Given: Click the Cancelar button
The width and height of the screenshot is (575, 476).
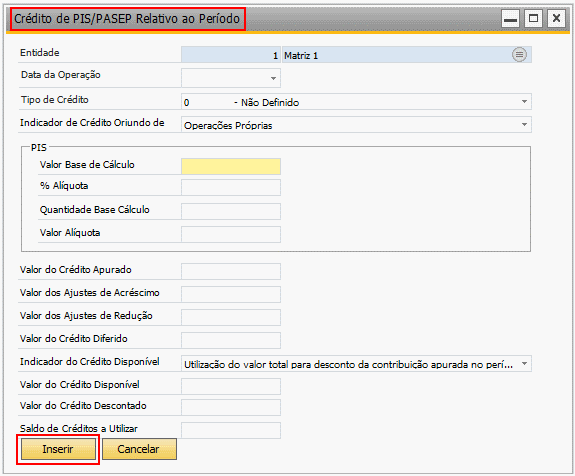Looking at the screenshot, I should point(139,449).
